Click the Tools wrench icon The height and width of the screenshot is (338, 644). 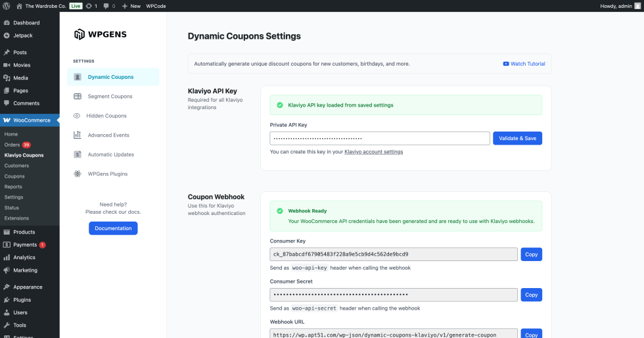tap(7, 326)
